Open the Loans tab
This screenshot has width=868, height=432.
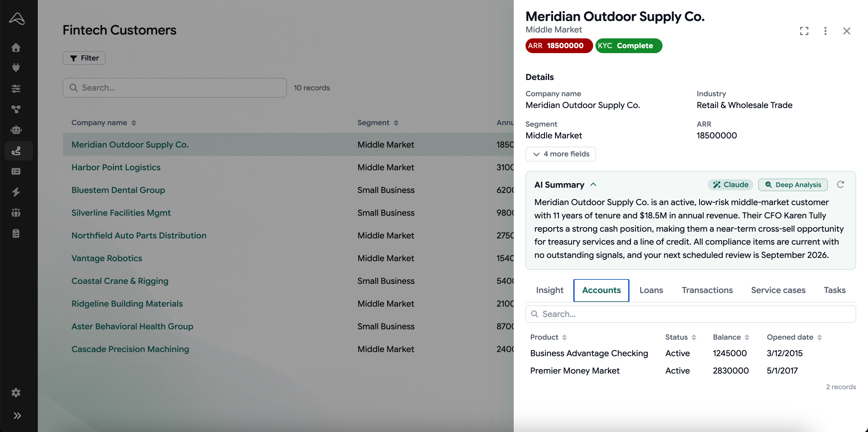(x=651, y=290)
